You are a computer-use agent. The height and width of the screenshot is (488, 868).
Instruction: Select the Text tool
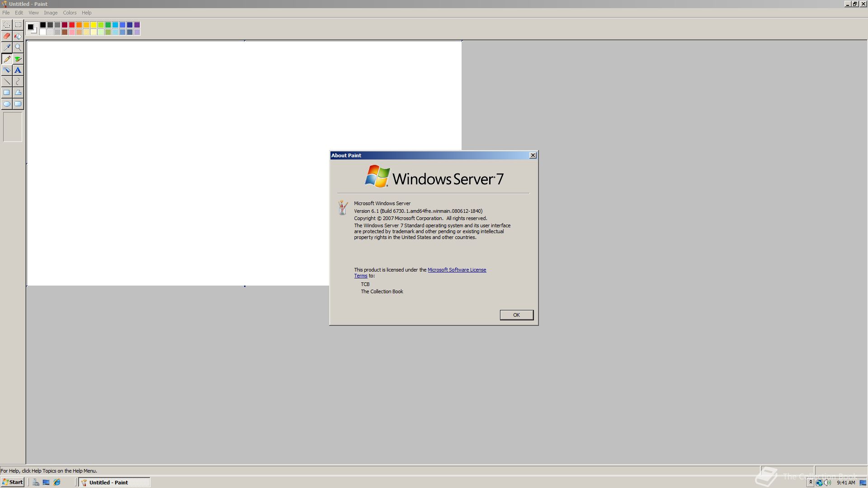coord(18,70)
